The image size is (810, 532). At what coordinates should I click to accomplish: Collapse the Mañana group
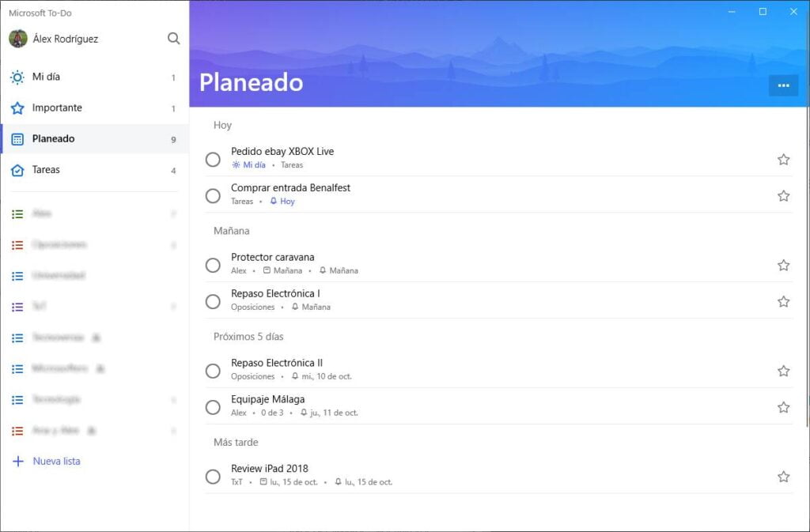pos(229,231)
